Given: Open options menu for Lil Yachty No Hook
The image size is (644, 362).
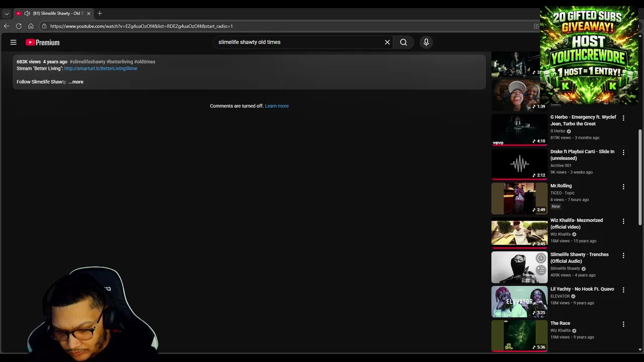Looking at the screenshot, I should click(x=623, y=290).
